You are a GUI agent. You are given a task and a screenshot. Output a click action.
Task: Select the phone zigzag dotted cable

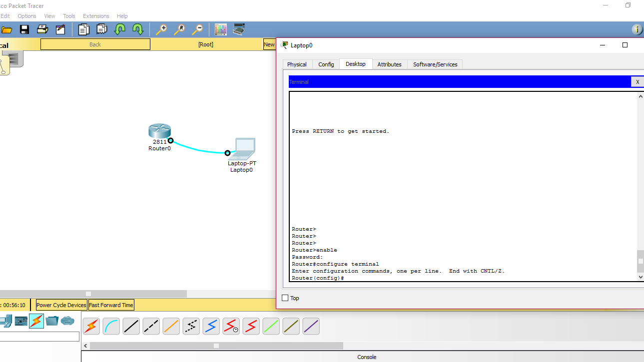pos(191,327)
